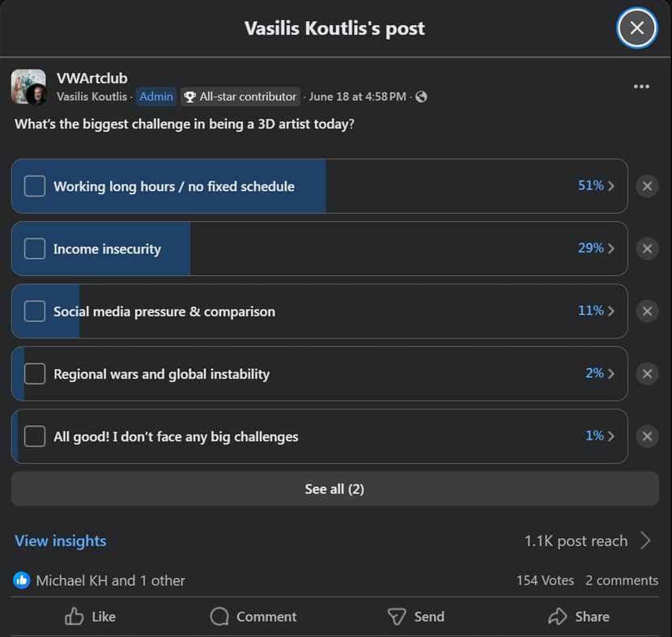Open 'See all (2)' poll options
The width and height of the screenshot is (672, 637).
pos(334,489)
